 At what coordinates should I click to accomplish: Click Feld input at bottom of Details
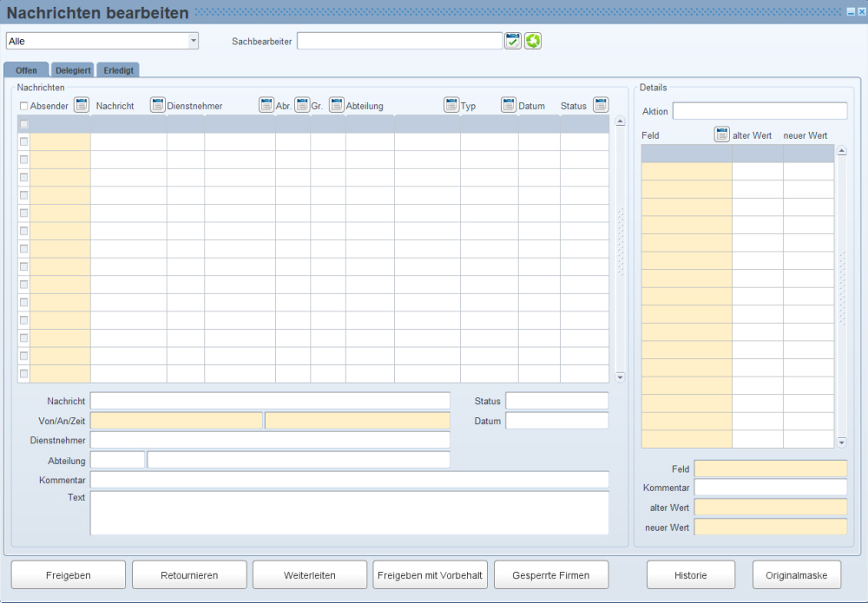(771, 469)
